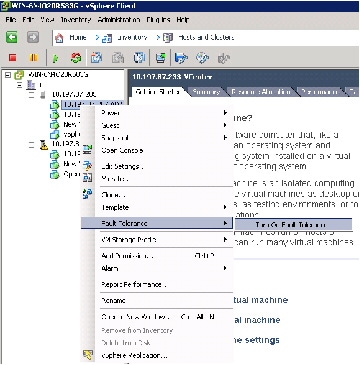
Task: Click the green Power On toolbar icon
Action: click(x=56, y=58)
